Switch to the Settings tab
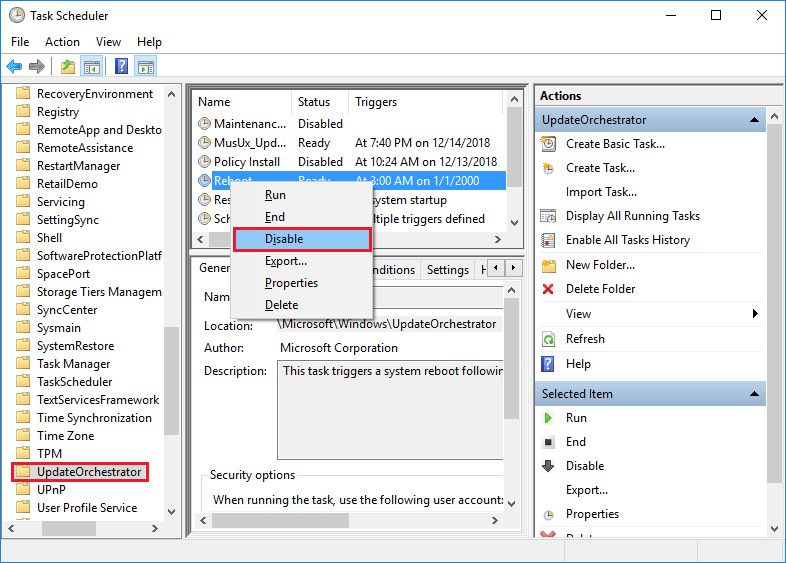Image resolution: width=786 pixels, height=563 pixels. (447, 270)
